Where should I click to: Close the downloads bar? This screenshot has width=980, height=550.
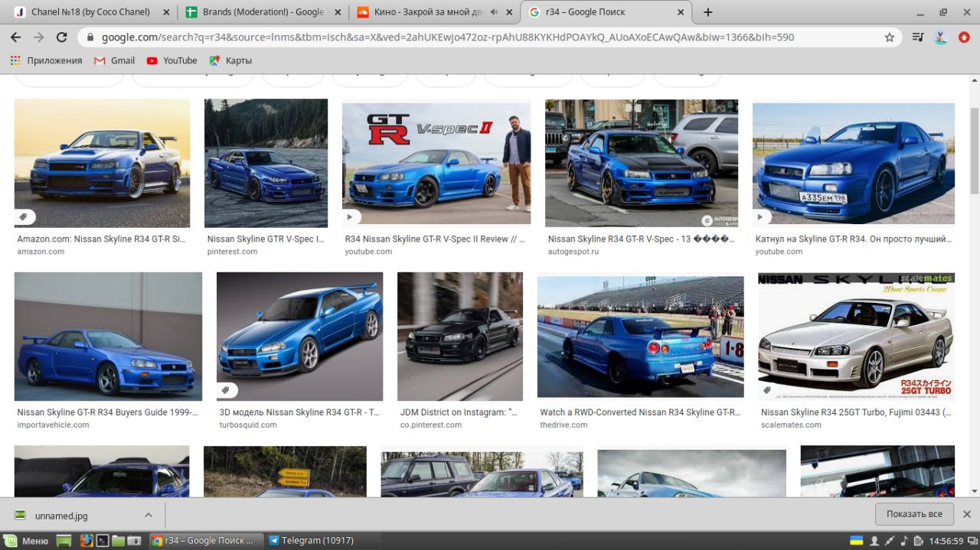(x=967, y=514)
